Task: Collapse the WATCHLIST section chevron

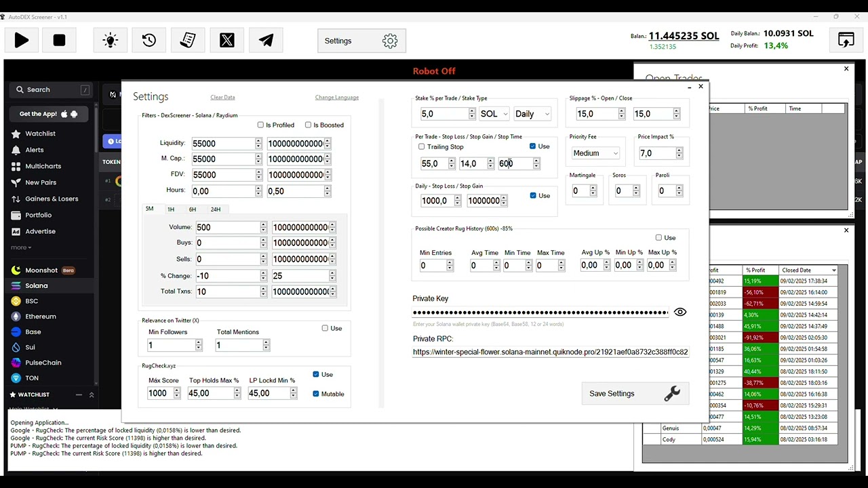Action: (x=92, y=394)
